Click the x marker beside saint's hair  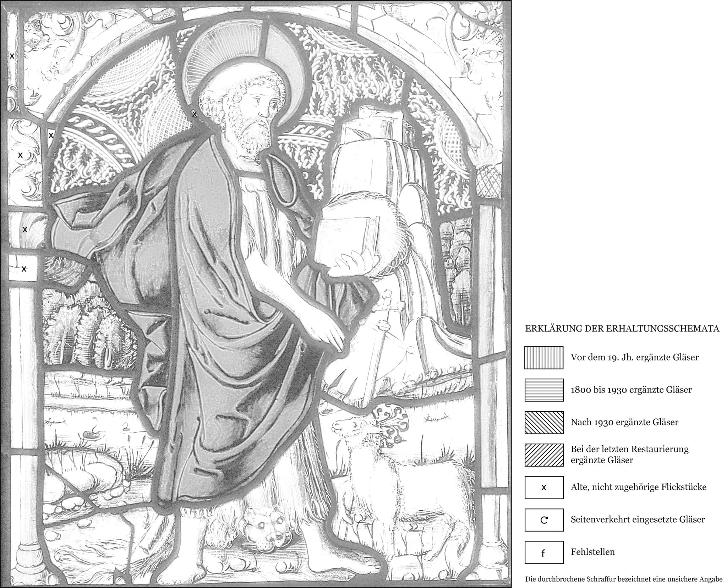point(195,114)
